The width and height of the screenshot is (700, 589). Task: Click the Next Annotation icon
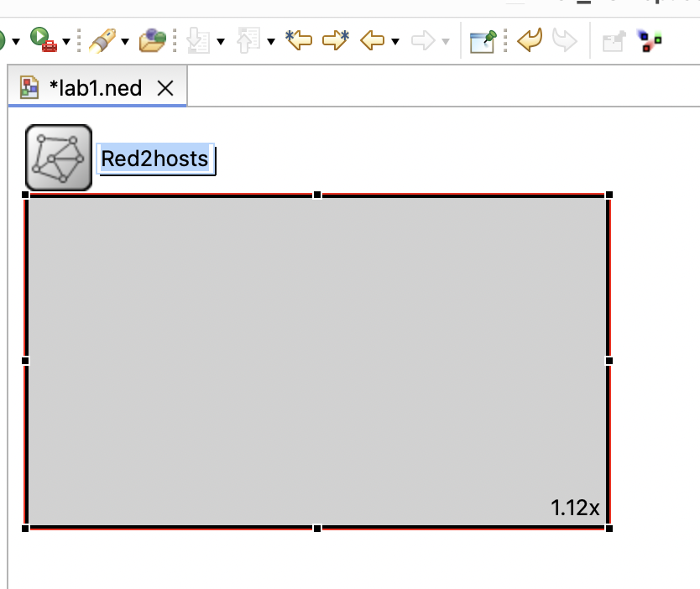pyautogui.click(x=199, y=40)
